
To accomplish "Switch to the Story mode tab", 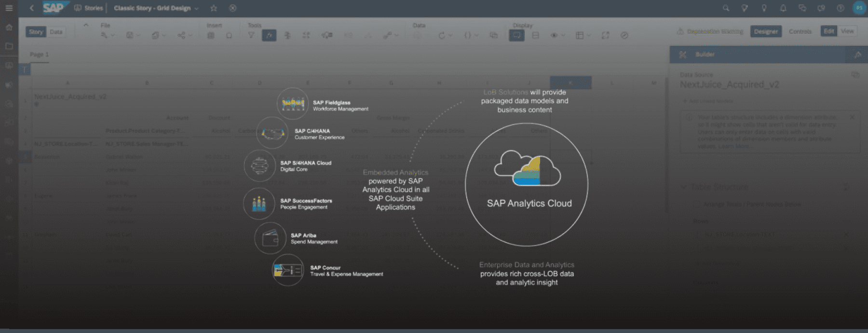I will 36,32.
